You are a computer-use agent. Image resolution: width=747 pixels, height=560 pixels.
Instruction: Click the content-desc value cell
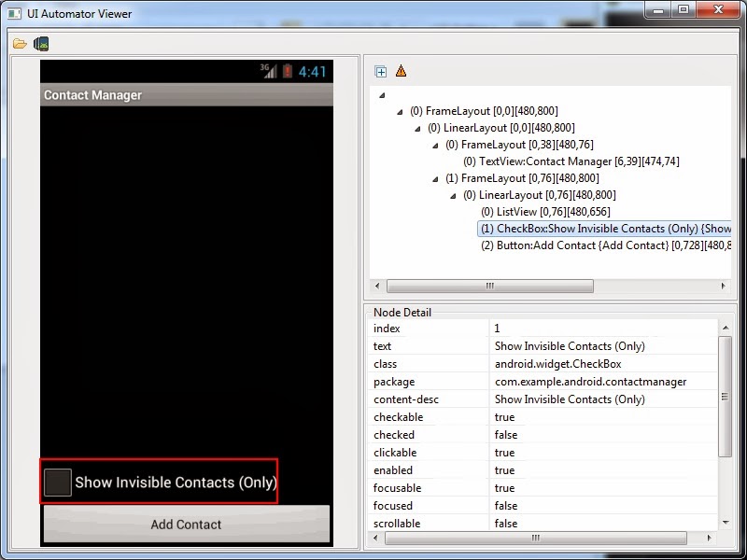tap(603, 399)
